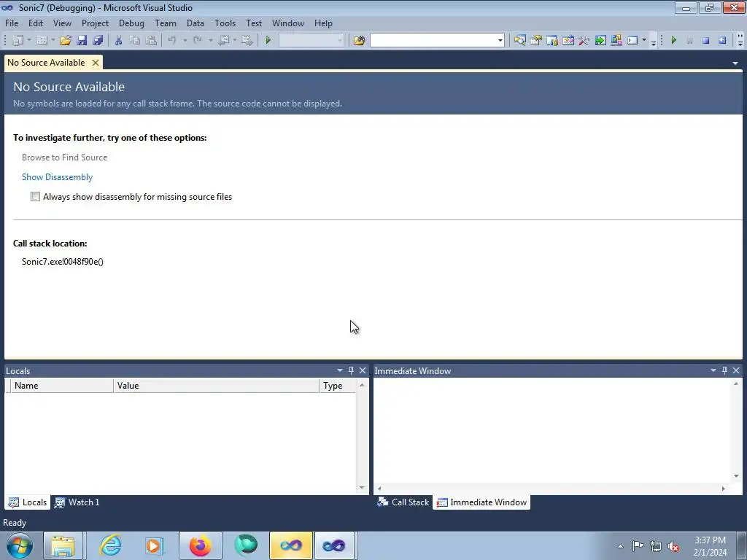Click Continue in the debug toolbar
Viewport: 747px width, 560px height.
click(x=673, y=41)
